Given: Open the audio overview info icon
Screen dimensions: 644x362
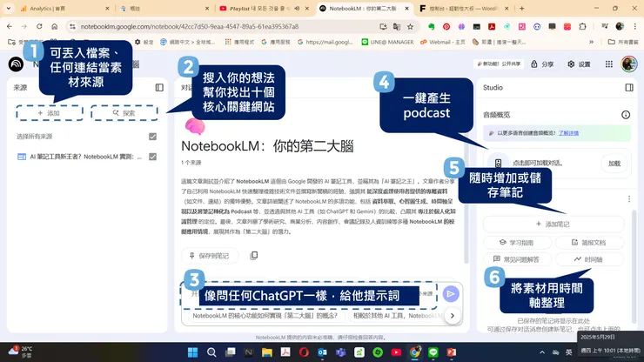Looking at the screenshot, I should coord(626,115).
